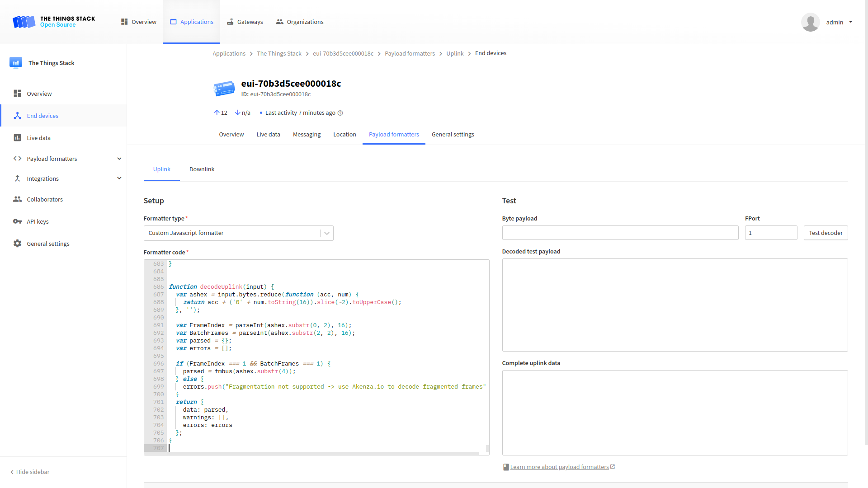Click the end device picture icon
868x488 pixels.
coord(224,89)
